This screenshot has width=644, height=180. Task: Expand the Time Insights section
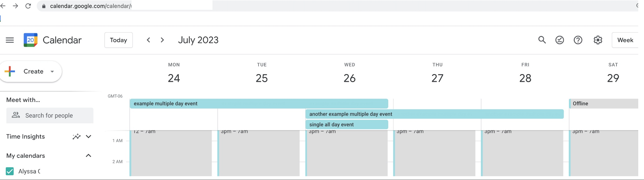(x=88, y=137)
